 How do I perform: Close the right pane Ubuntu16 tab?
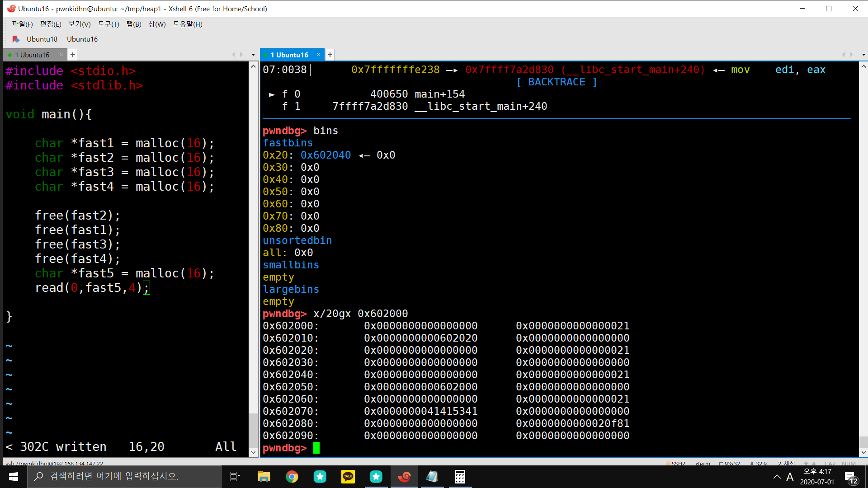(x=318, y=55)
